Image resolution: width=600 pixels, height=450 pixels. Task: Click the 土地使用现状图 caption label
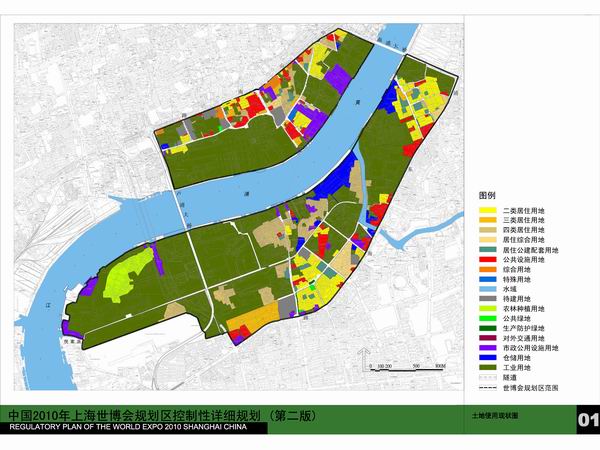[495, 414]
